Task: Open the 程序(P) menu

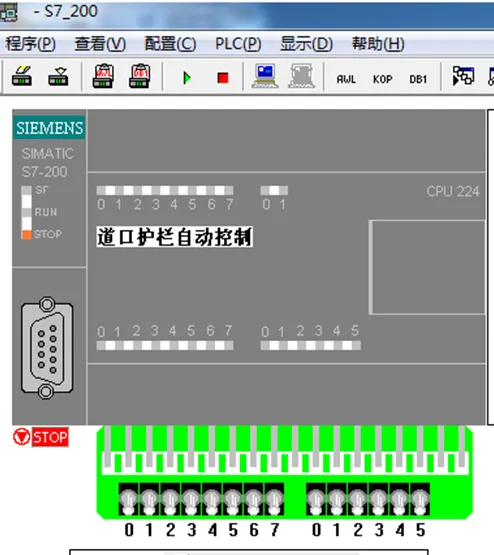Action: (x=30, y=44)
